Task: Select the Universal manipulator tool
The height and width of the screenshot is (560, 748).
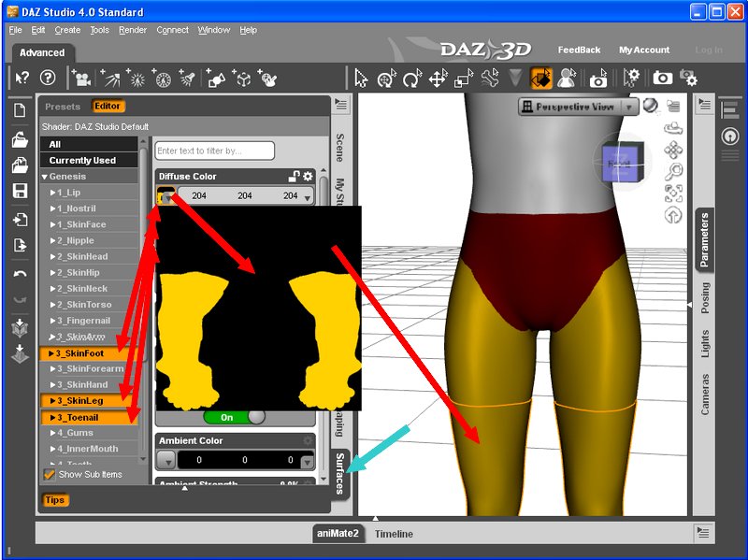Action: click(387, 79)
